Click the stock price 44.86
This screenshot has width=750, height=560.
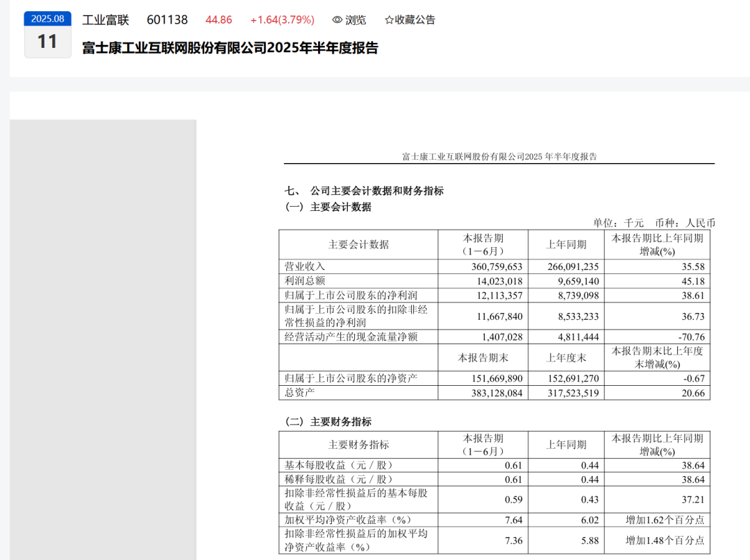pos(219,20)
